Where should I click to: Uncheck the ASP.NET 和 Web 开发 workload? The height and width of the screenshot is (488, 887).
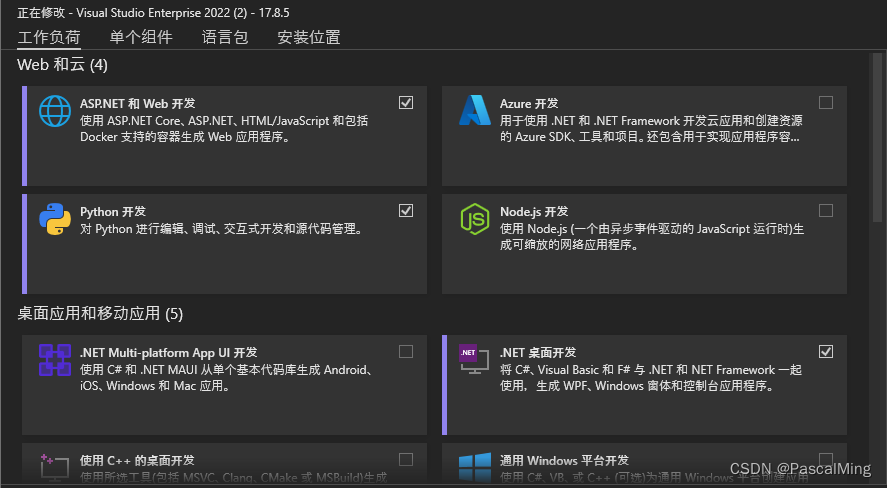[406, 102]
